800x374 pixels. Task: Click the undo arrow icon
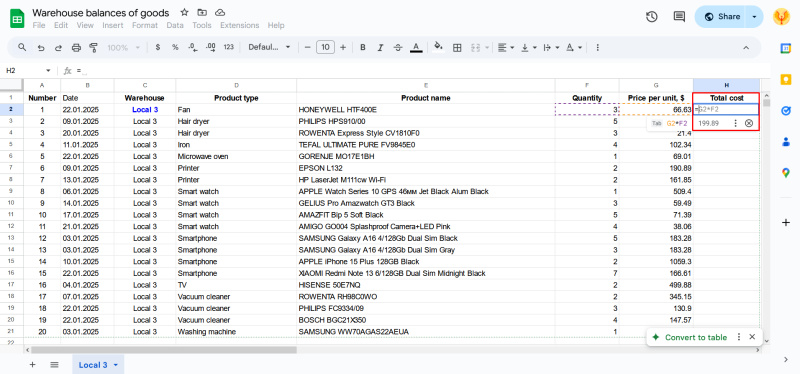pyautogui.click(x=41, y=47)
